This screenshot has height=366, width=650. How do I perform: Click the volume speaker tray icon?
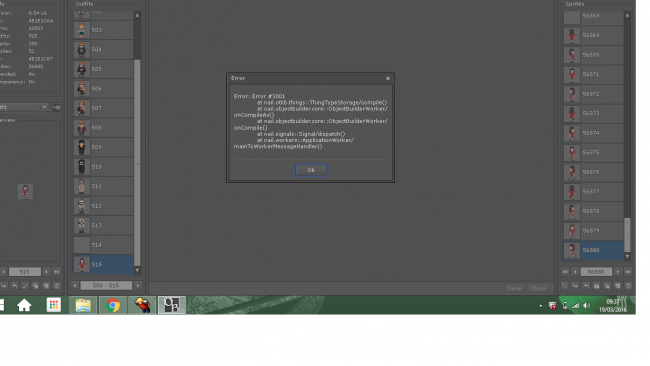pos(586,306)
